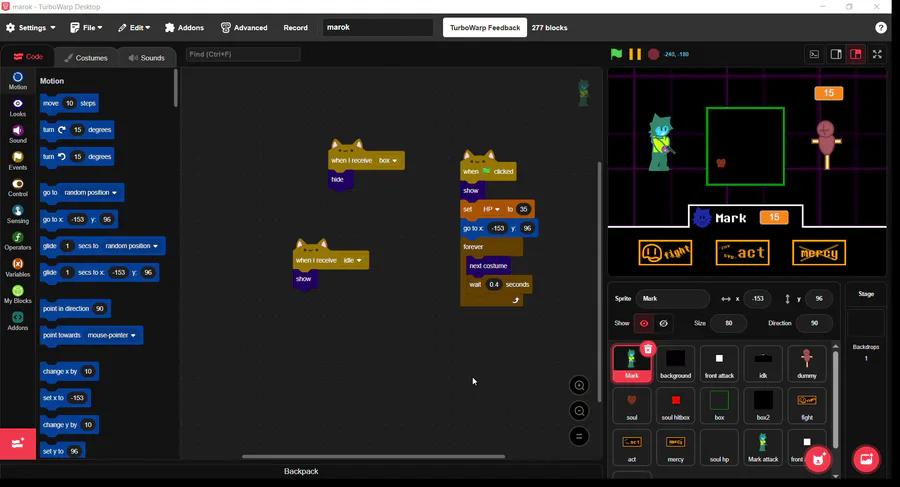The width and height of the screenshot is (900, 487).
Task: Open the Variables blocks category
Action: pyautogui.click(x=18, y=268)
